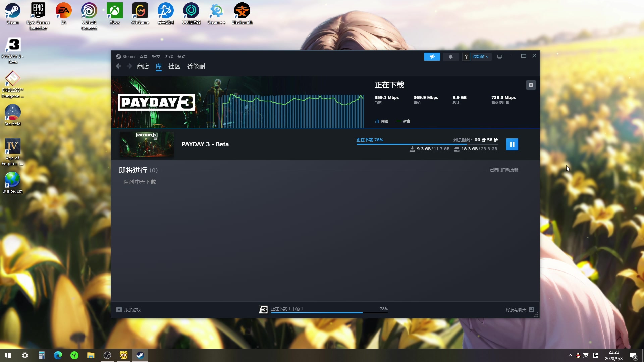This screenshot has height=362, width=644.
Task: Click the question mark help button
Action: (466, 57)
